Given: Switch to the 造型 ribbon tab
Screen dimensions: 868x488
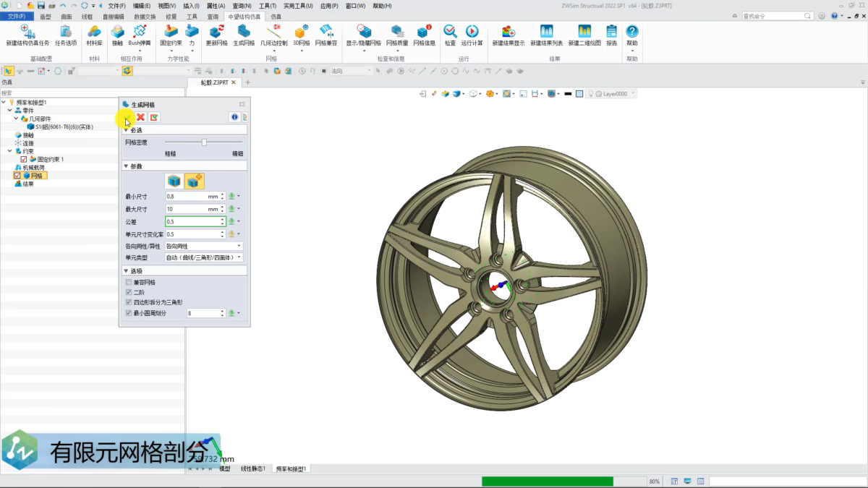Looking at the screenshot, I should pyautogui.click(x=46, y=16).
